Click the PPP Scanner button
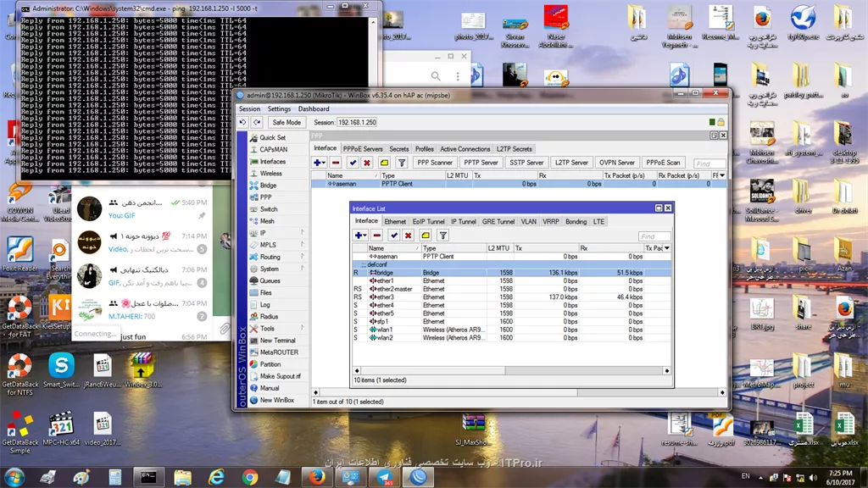Image resolution: width=868 pixels, height=488 pixels. pos(435,163)
